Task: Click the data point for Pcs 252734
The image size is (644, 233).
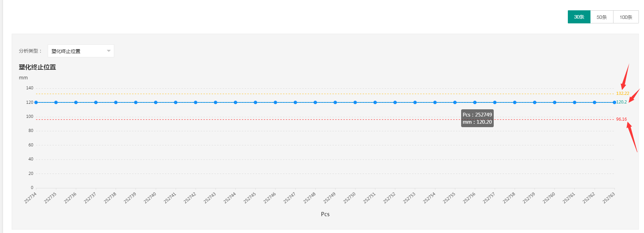Action: point(36,102)
